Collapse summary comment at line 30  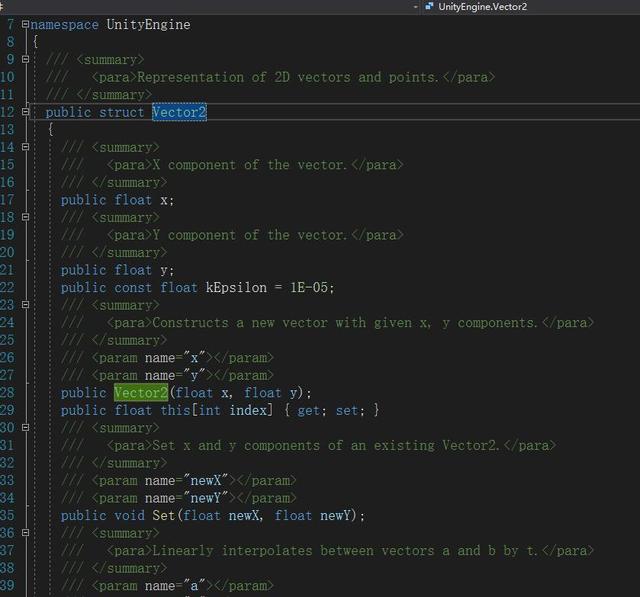25,427
